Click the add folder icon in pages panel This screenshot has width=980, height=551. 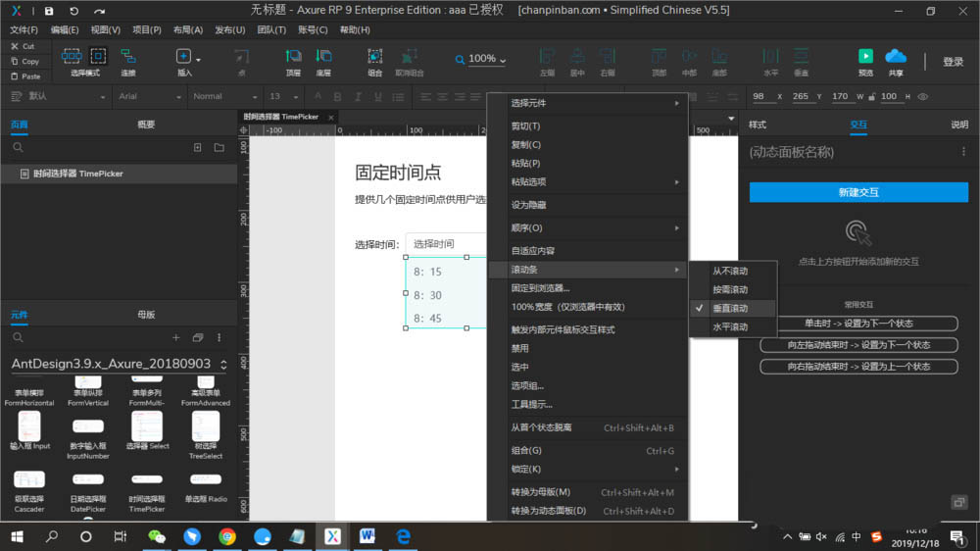tap(219, 148)
